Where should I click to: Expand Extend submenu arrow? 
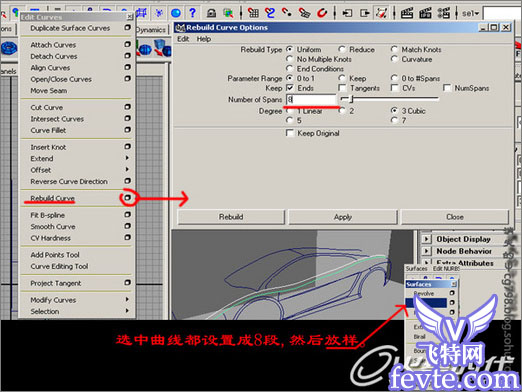pyautogui.click(x=127, y=158)
